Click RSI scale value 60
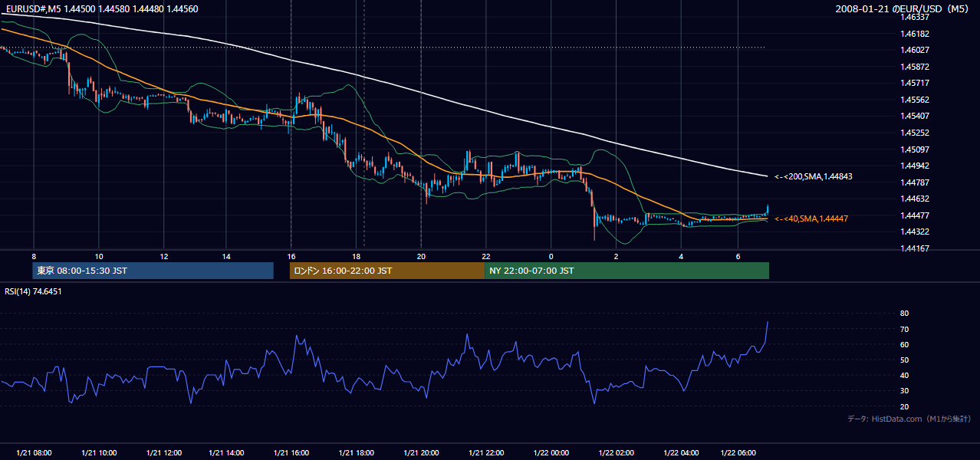980x460 pixels. coord(904,344)
